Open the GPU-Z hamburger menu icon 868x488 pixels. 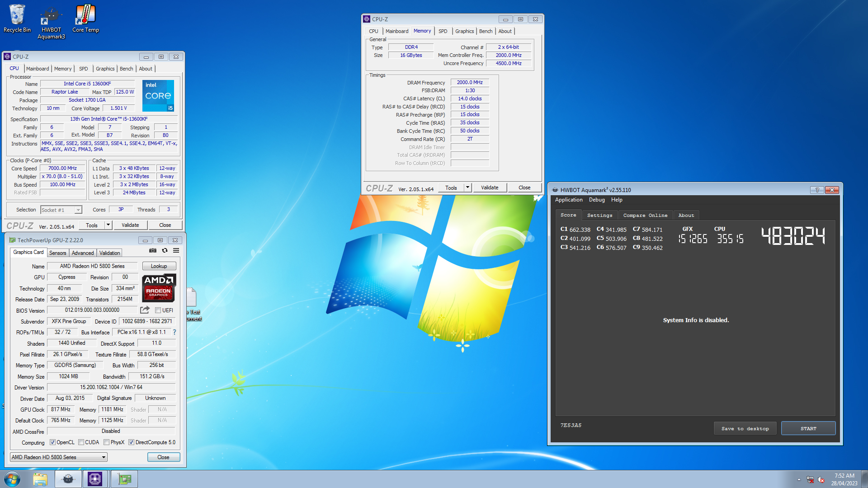coord(176,250)
